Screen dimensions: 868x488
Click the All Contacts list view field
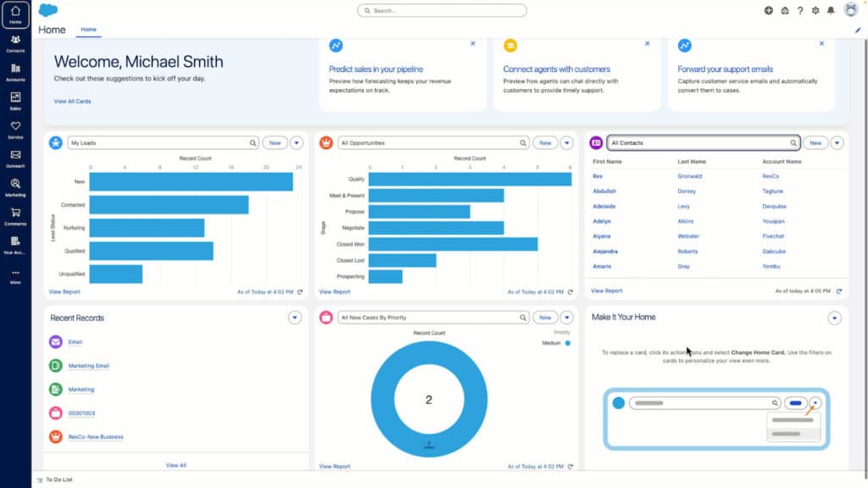point(704,142)
